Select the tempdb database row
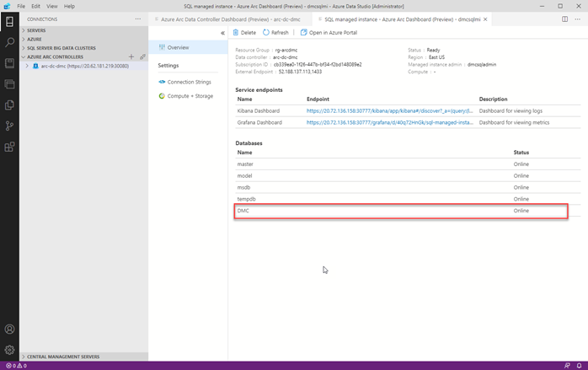 pyautogui.click(x=408, y=199)
